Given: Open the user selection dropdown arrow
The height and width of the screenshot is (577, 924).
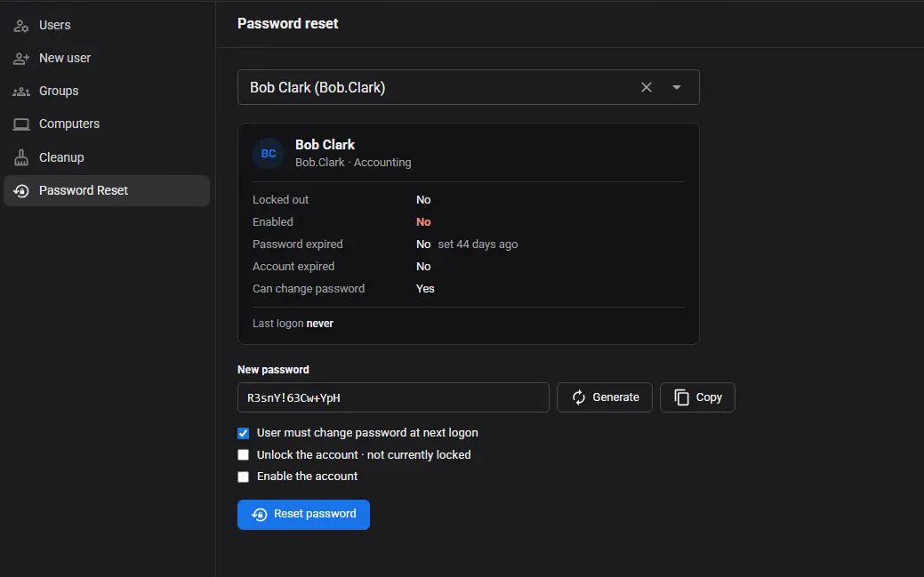Looking at the screenshot, I should coord(677,87).
